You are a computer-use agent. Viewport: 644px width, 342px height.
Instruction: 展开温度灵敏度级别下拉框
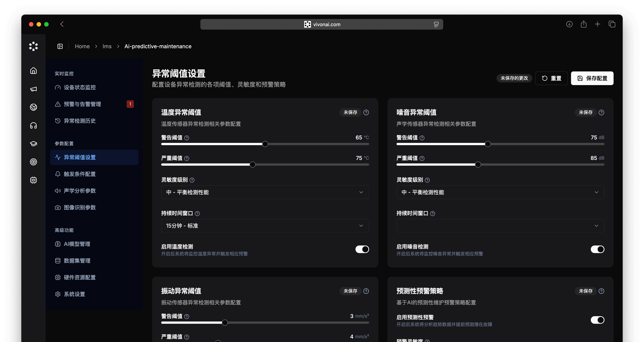click(x=265, y=192)
